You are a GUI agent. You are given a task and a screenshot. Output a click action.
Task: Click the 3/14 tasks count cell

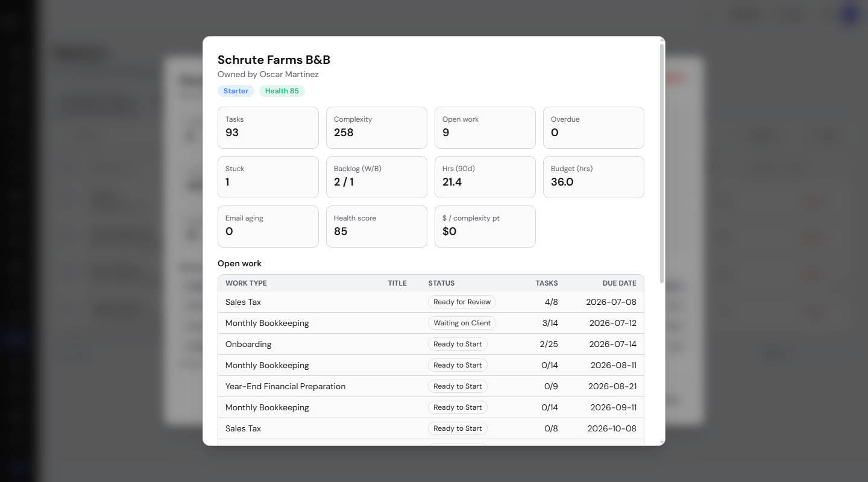point(550,323)
